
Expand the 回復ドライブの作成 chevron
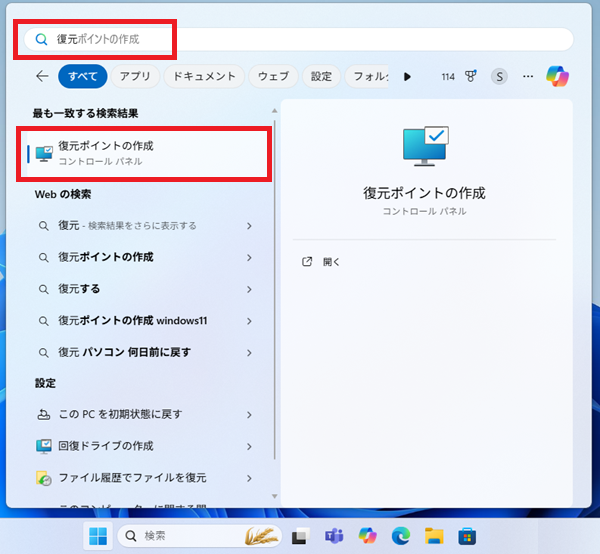click(x=249, y=447)
